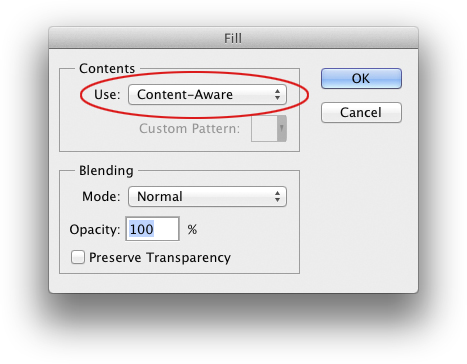
Task: Click the Fill dialog title bar
Action: coord(233,38)
